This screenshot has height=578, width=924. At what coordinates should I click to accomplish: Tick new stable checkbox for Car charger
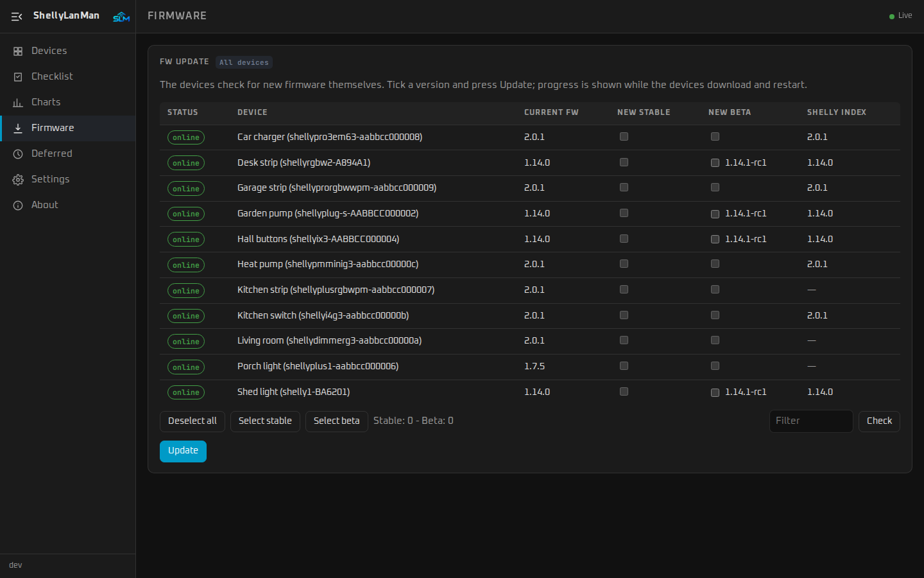(624, 137)
